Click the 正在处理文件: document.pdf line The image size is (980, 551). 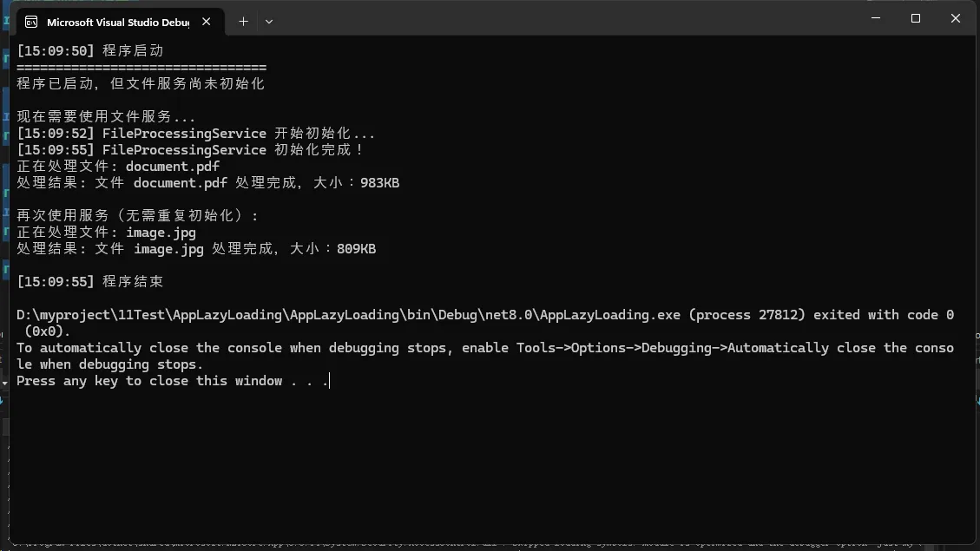[x=118, y=167]
